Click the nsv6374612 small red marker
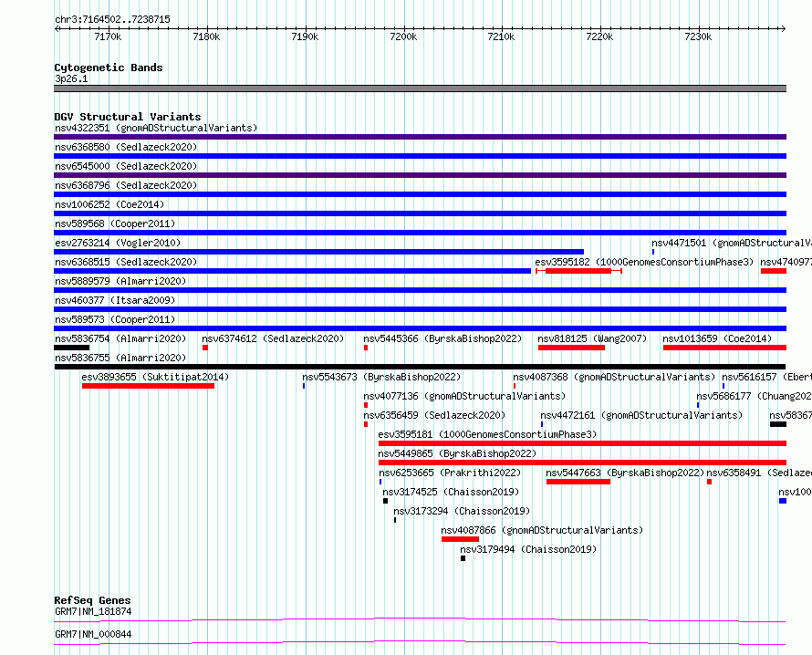Viewport: 812px width, 655px height. [x=205, y=348]
